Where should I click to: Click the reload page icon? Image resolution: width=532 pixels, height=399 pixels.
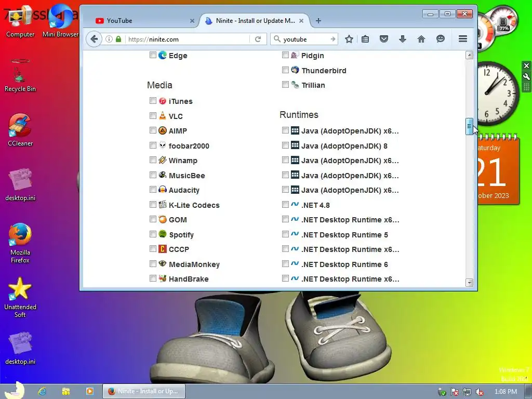point(258,39)
